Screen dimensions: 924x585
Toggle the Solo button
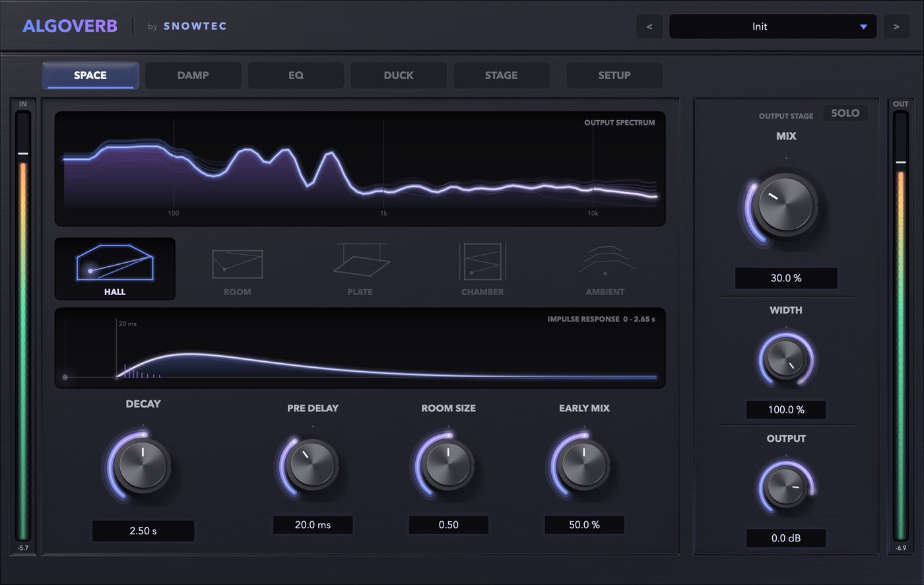click(x=845, y=113)
